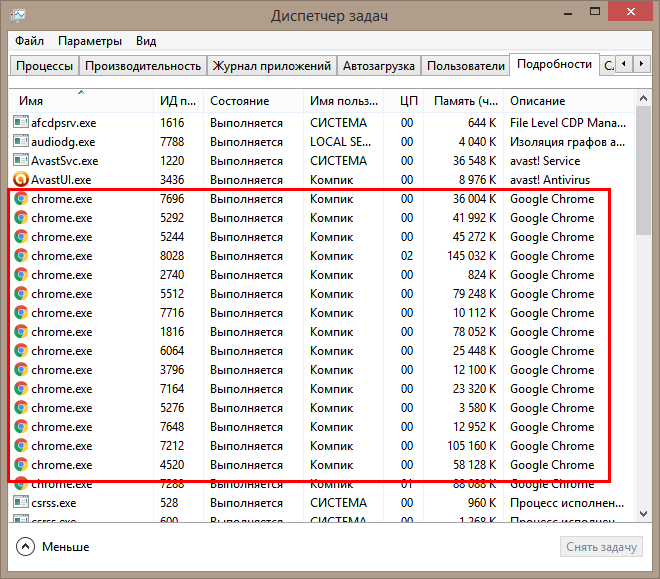This screenshot has height=579, width=660.
Task: Switch to the Процессы tab
Action: 44,66
